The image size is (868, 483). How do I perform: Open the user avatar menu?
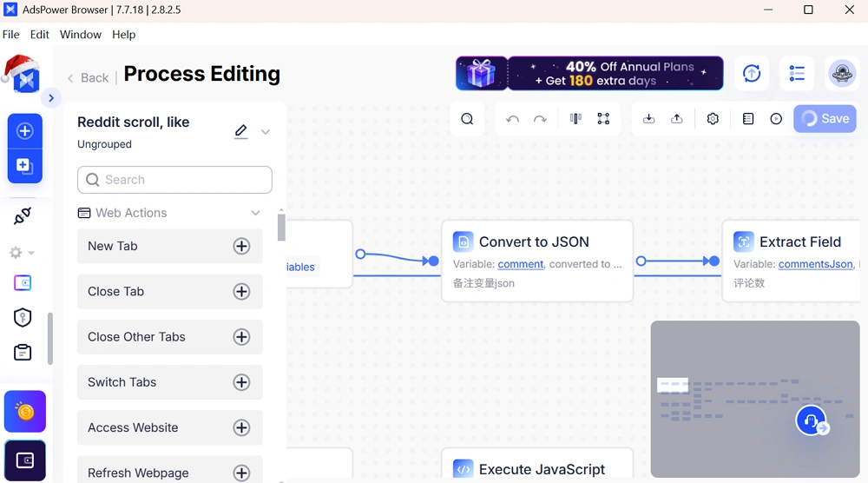[x=842, y=73]
